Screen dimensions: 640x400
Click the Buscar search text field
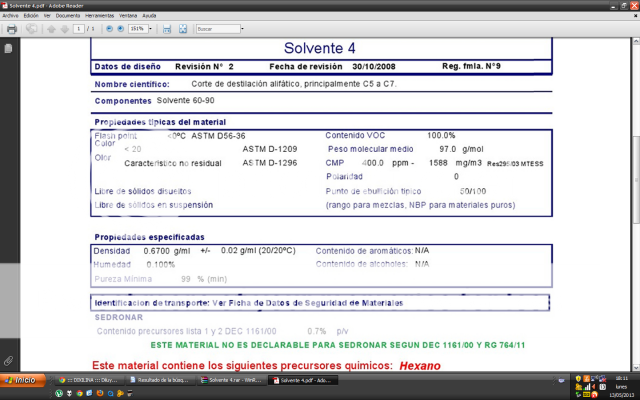214,29
